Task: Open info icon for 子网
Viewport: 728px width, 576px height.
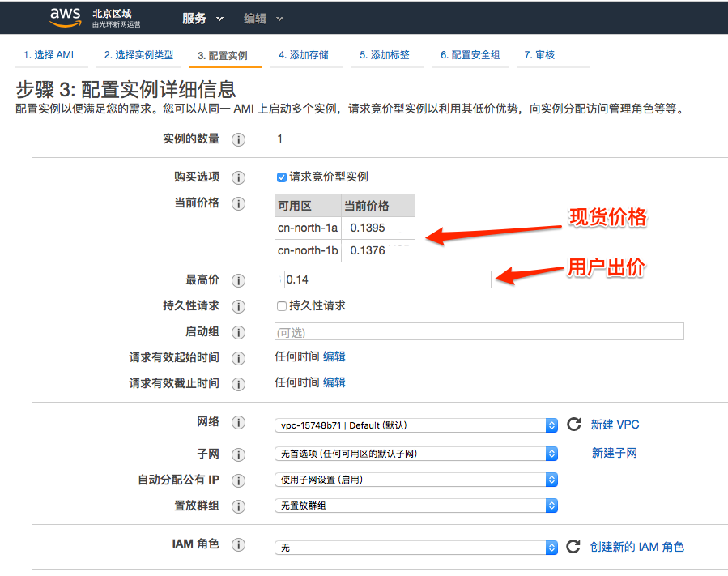Action: pos(238,454)
